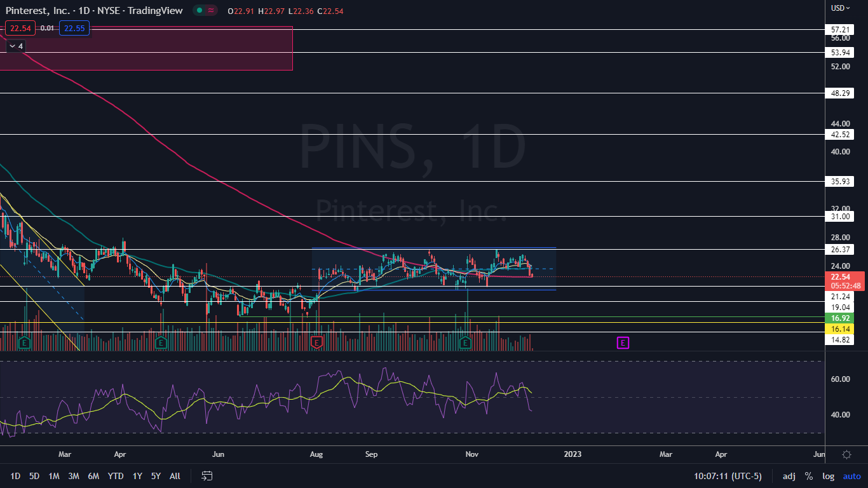Toggle logarithmic scale with log button
This screenshot has height=488, width=868.
828,476
